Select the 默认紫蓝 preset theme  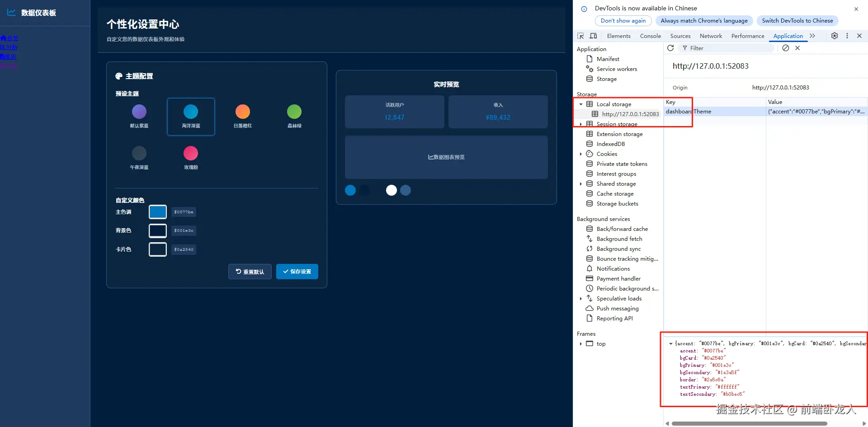point(139,117)
